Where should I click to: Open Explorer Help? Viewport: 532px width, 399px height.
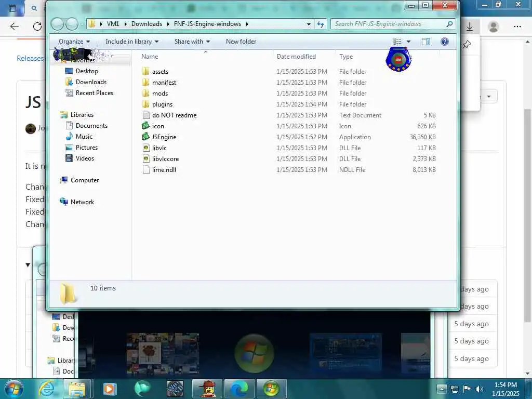[x=445, y=42]
